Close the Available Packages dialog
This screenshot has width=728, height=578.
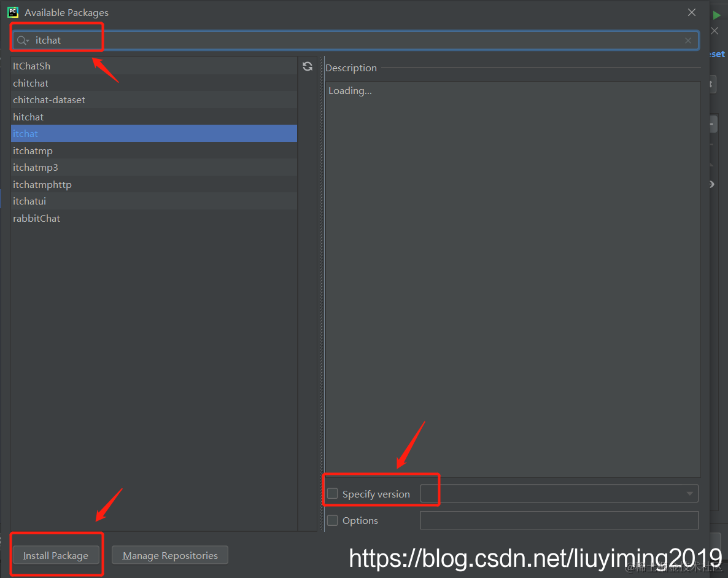(x=692, y=12)
